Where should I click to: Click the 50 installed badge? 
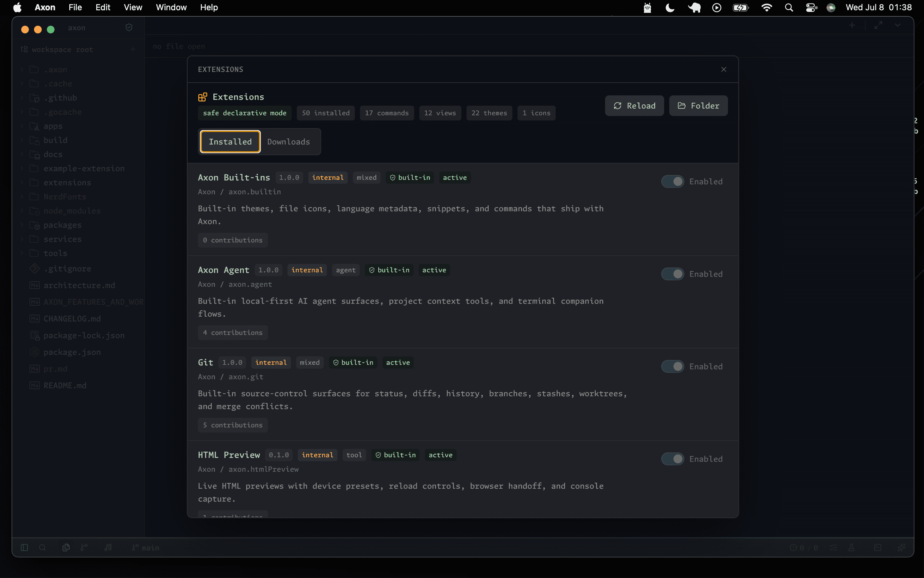coord(326,113)
